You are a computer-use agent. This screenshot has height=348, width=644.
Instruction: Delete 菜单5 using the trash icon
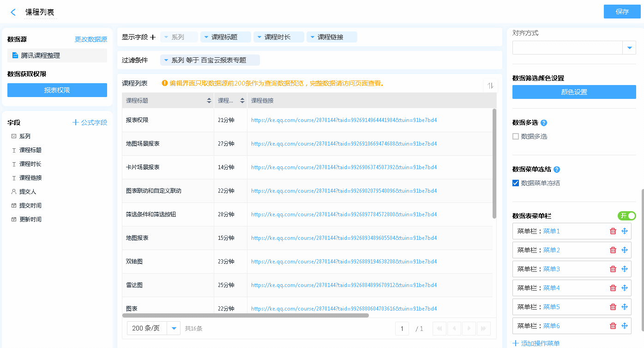[613, 307]
